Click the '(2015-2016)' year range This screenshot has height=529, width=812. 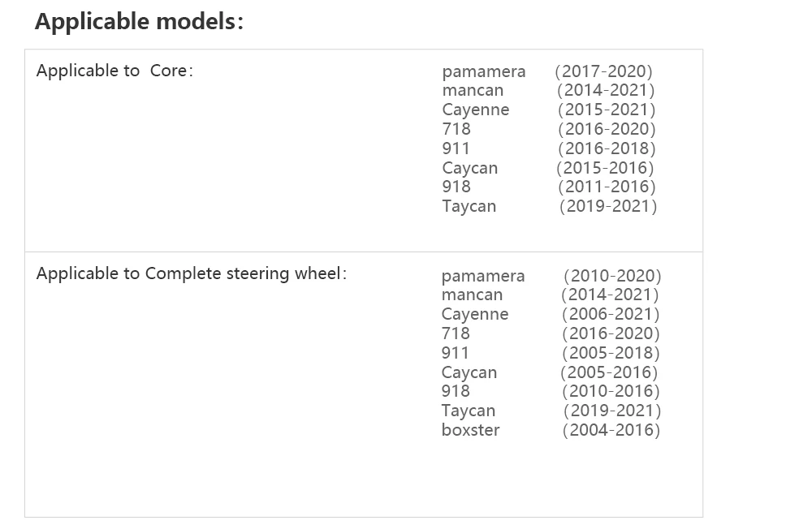605,168
